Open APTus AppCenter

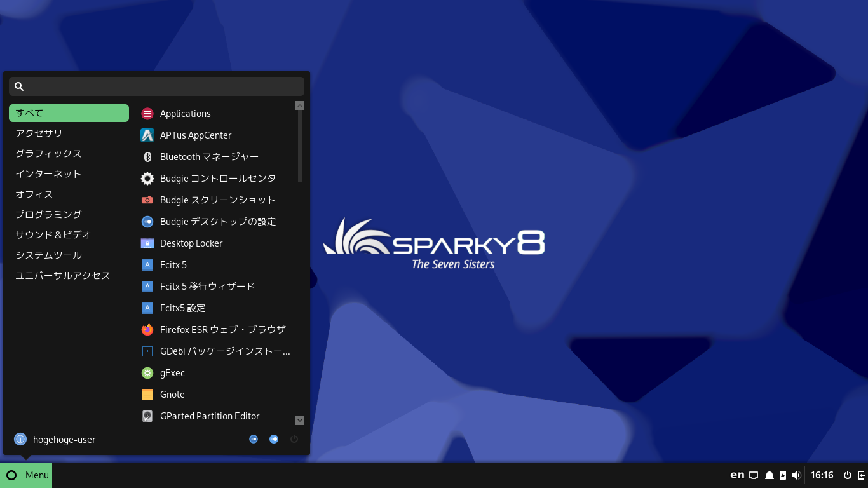coord(215,135)
